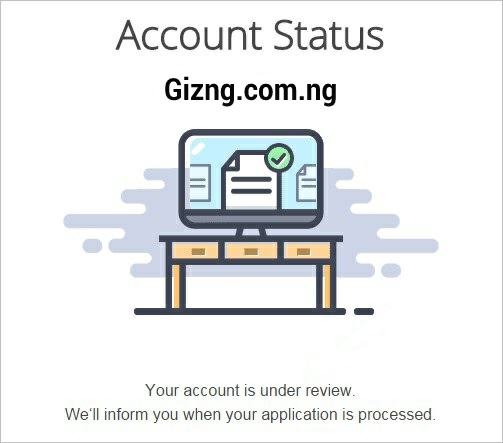Image resolution: width=503 pixels, height=443 pixels.
Task: Click the right desk drawer handle
Action: [x=303, y=251]
